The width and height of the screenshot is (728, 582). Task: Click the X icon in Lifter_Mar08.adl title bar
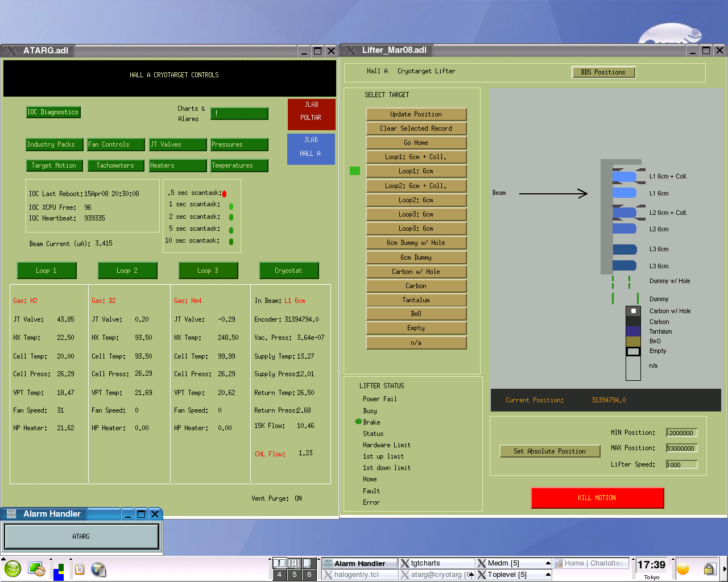tap(350, 50)
